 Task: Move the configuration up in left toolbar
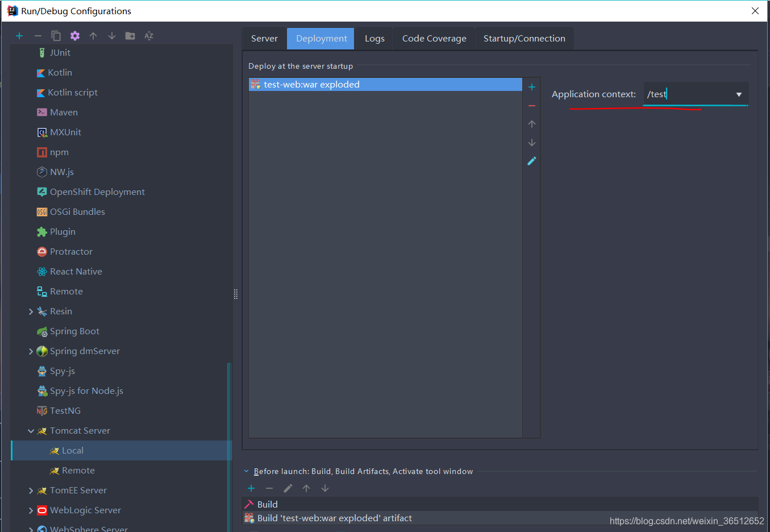click(x=93, y=36)
